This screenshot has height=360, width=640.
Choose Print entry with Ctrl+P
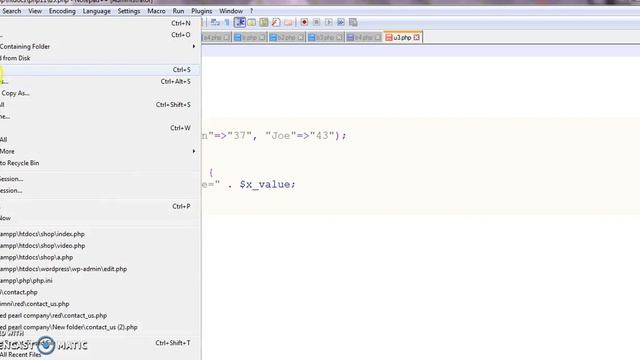(99, 207)
